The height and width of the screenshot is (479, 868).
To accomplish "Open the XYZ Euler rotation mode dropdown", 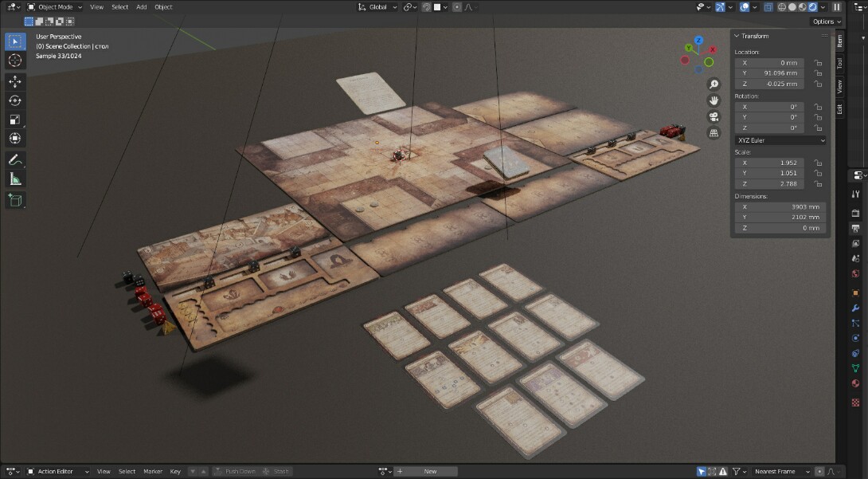I will (x=780, y=140).
